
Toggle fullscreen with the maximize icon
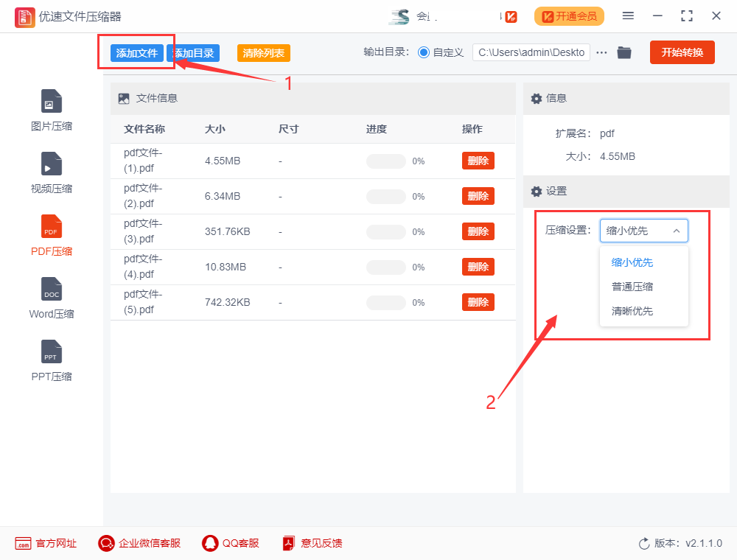pos(687,16)
